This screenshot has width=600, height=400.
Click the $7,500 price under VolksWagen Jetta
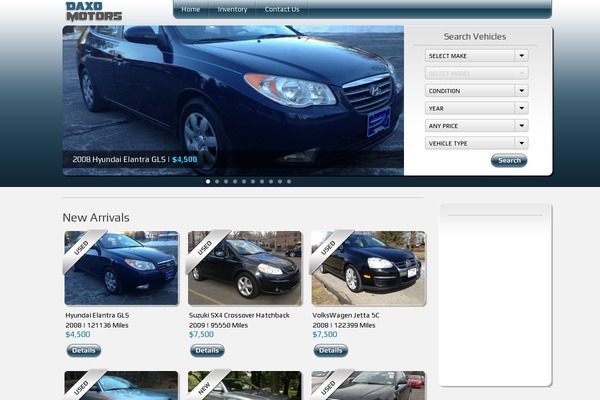pyautogui.click(x=325, y=335)
